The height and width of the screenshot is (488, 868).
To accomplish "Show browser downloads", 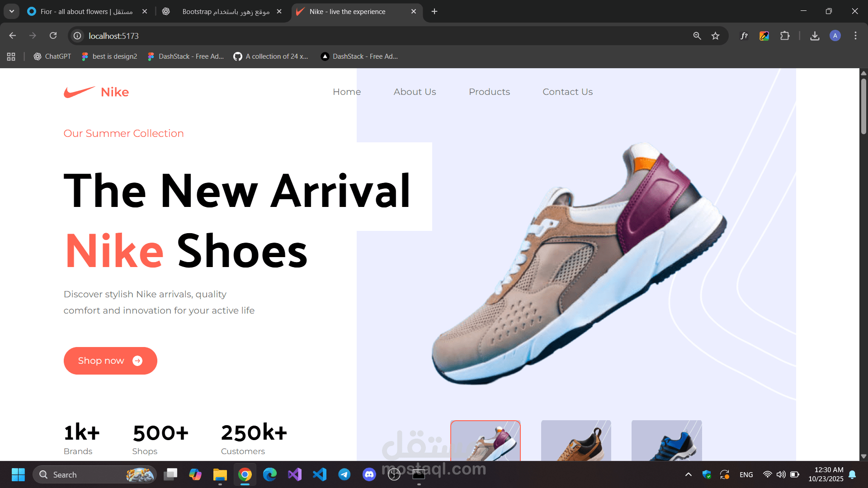I will click(x=815, y=36).
